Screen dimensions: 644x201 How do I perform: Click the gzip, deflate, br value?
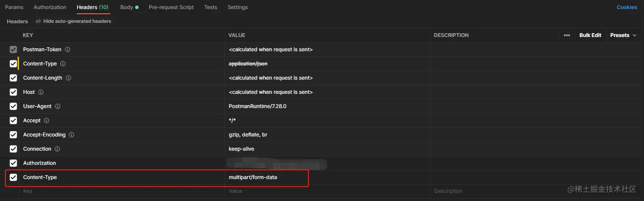(x=248, y=135)
